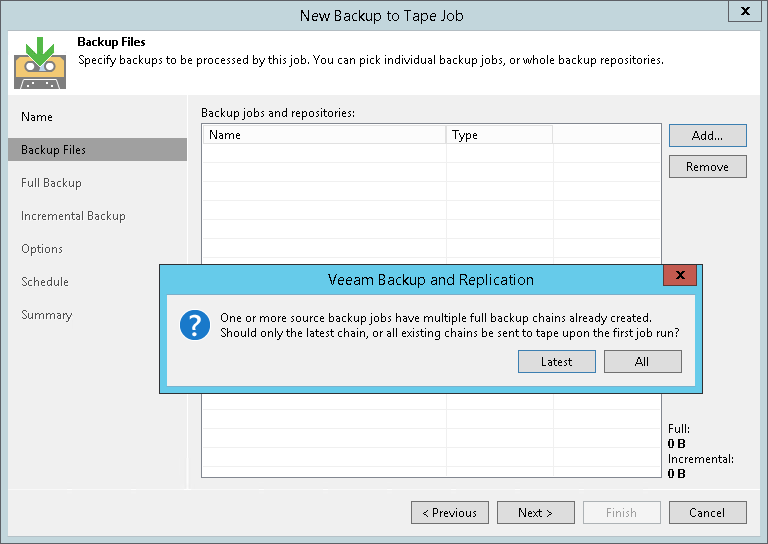
Task: Click the Add... button
Action: point(708,136)
